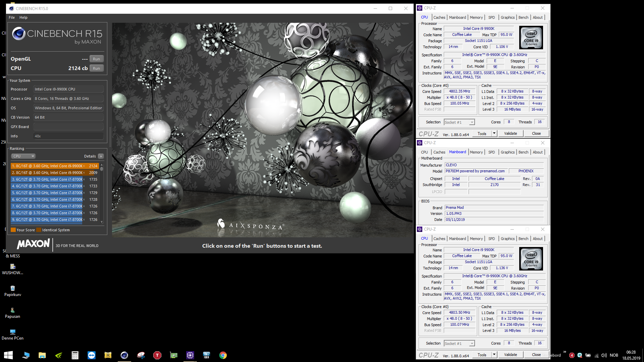The width and height of the screenshot is (644, 362).
Task: Open Socket #1 selection dropdown in top CPU-Z
Action: tap(459, 122)
